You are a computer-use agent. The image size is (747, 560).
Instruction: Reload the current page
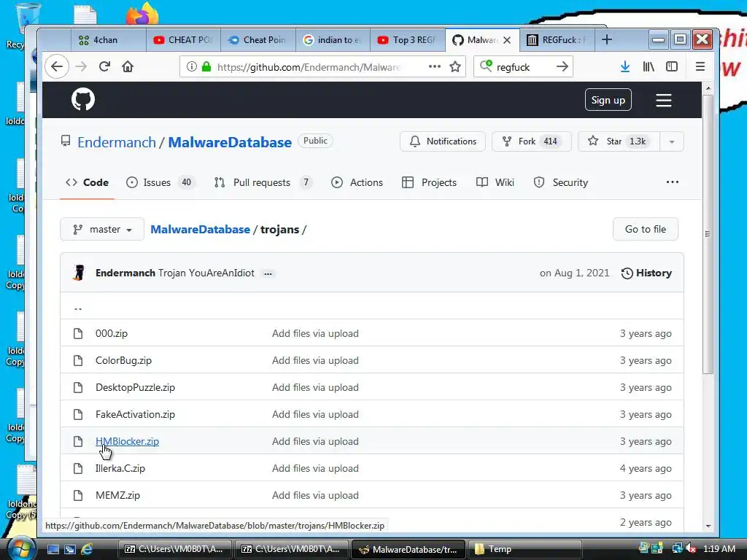105,66
